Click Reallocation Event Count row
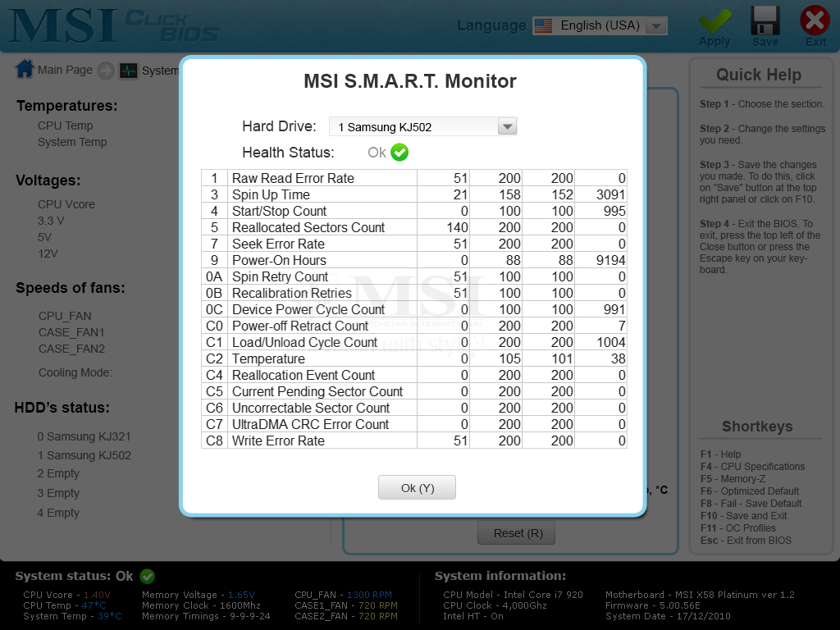 pyautogui.click(x=414, y=375)
